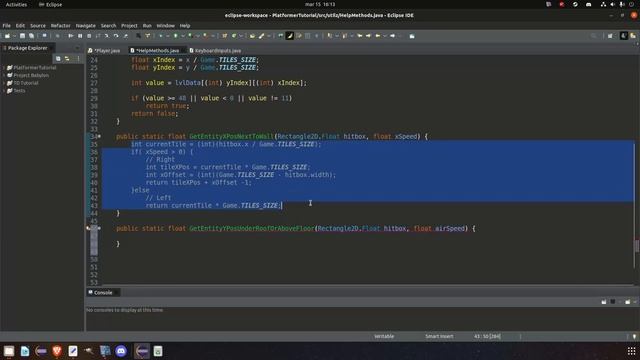This screenshot has height=360, width=640.
Task: Click the Last Edit Location icon
Action: pos(359,36)
